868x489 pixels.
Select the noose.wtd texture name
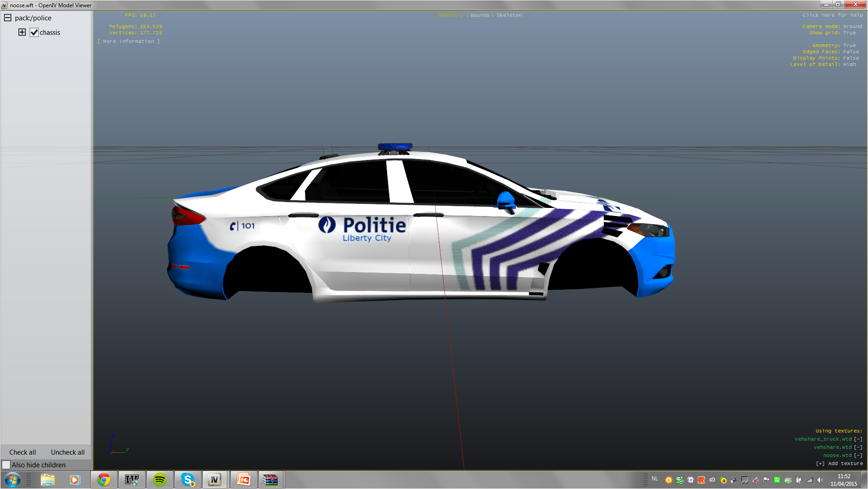[837, 456]
